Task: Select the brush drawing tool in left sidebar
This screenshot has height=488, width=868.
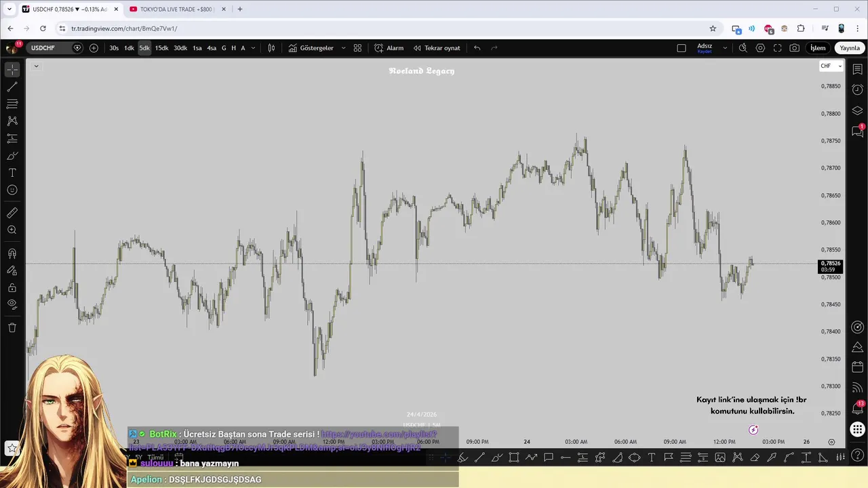Action: [x=12, y=156]
